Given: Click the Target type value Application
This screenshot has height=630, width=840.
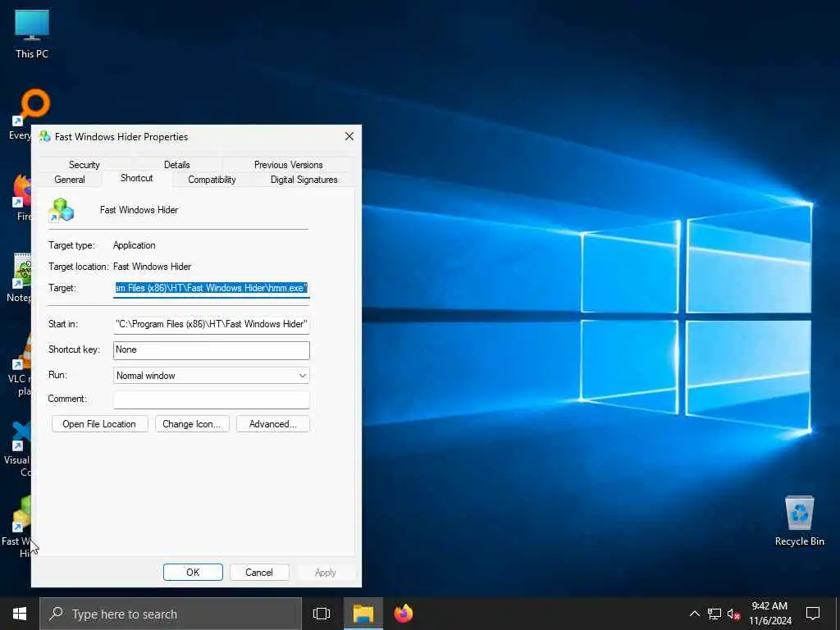Looking at the screenshot, I should click(x=134, y=245).
